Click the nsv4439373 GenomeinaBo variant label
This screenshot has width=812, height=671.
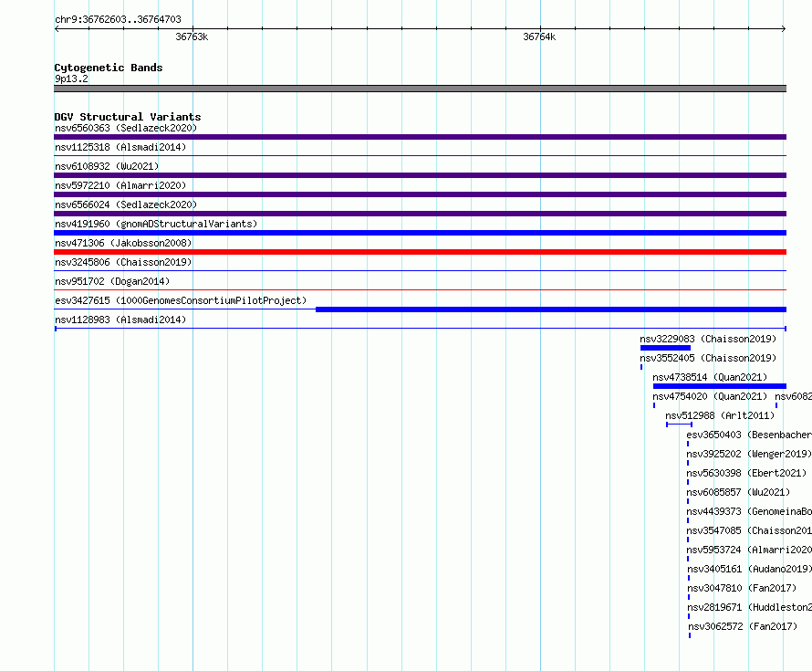[749, 511]
